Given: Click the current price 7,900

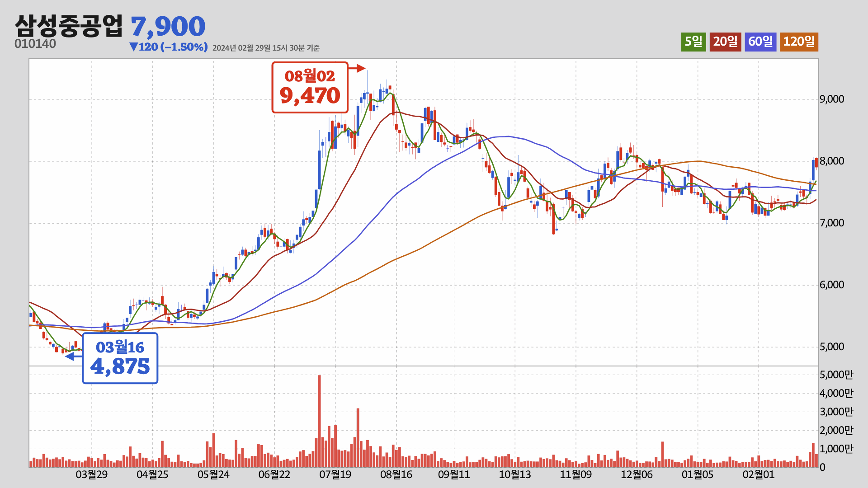Looking at the screenshot, I should tap(168, 26).
